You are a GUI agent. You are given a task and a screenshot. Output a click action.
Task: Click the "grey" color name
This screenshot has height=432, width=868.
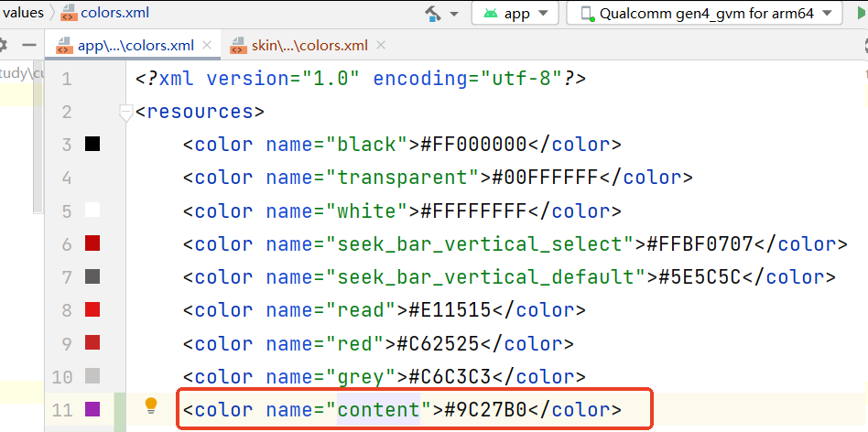point(361,378)
